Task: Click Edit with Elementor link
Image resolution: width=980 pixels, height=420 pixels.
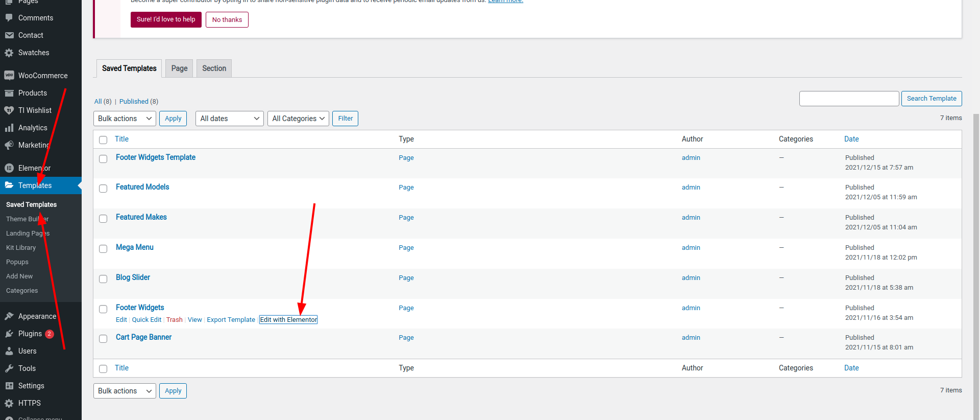Action: pyautogui.click(x=288, y=320)
